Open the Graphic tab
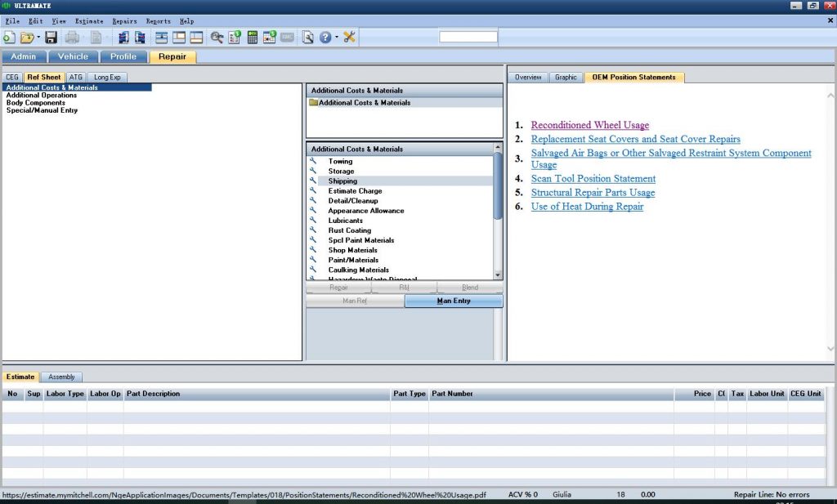Viewport: 837px width, 504px height. point(566,78)
